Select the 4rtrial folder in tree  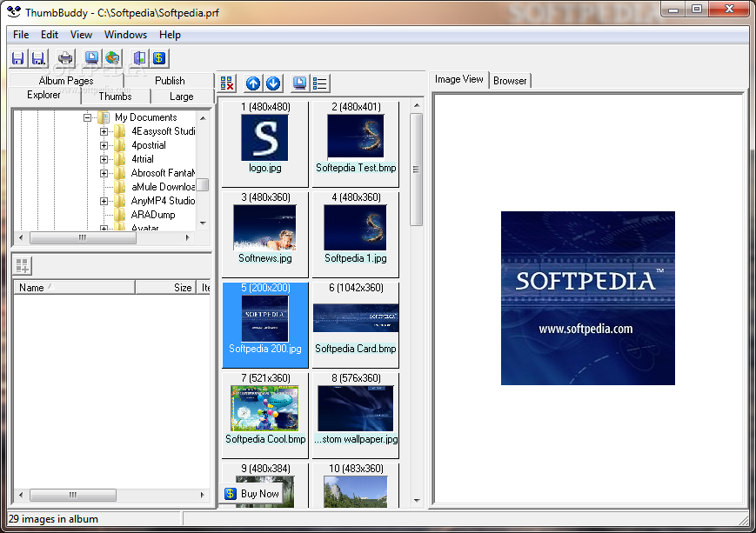143,159
